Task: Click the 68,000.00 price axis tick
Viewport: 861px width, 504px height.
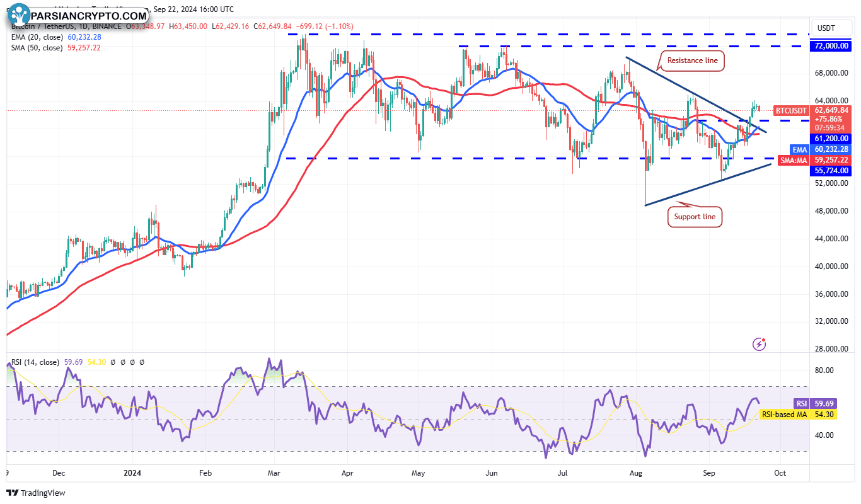Action: [831, 73]
